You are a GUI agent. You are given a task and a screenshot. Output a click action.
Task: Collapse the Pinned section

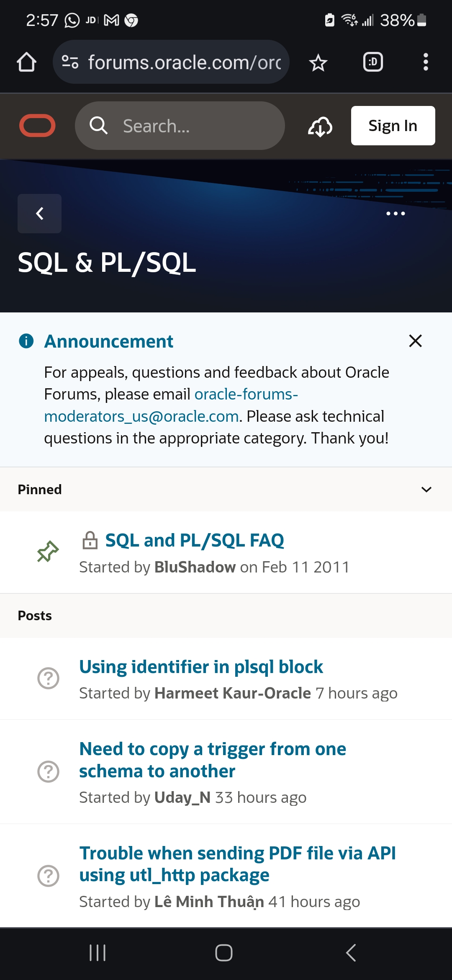(426, 490)
